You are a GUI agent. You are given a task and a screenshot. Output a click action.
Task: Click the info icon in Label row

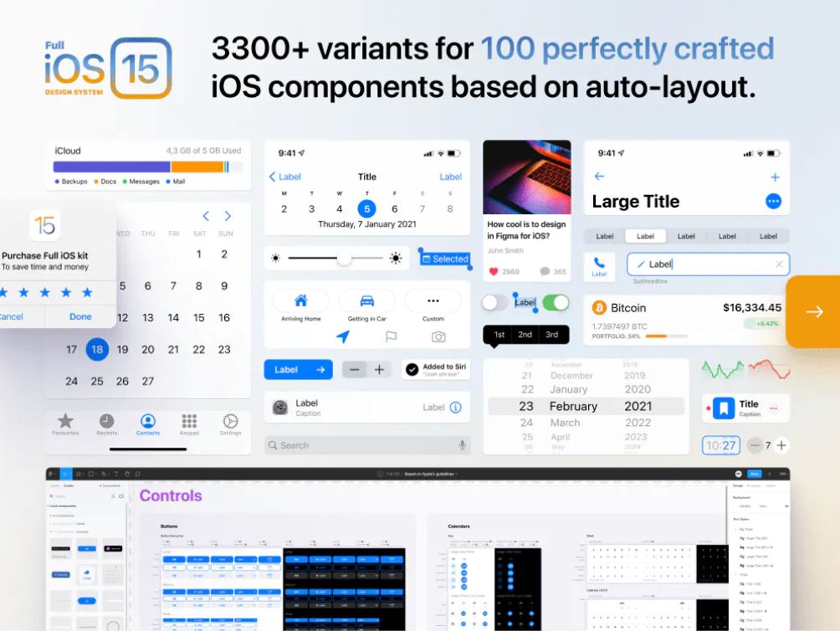[x=455, y=407]
